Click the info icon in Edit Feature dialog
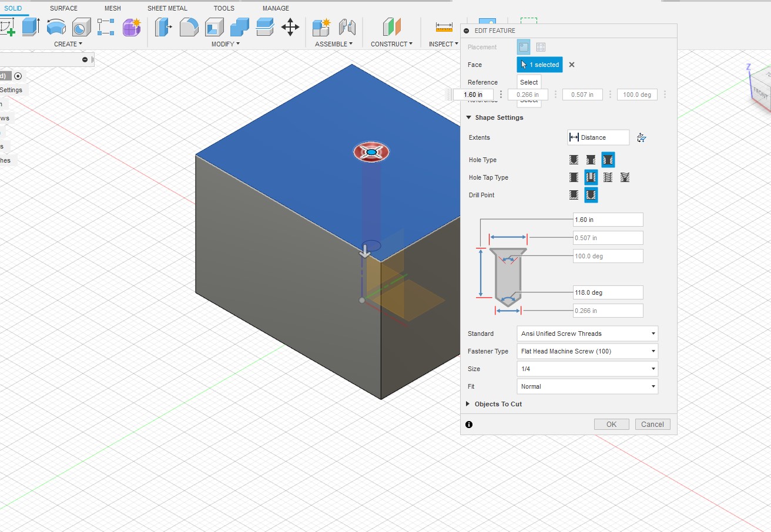The height and width of the screenshot is (532, 771). [469, 425]
